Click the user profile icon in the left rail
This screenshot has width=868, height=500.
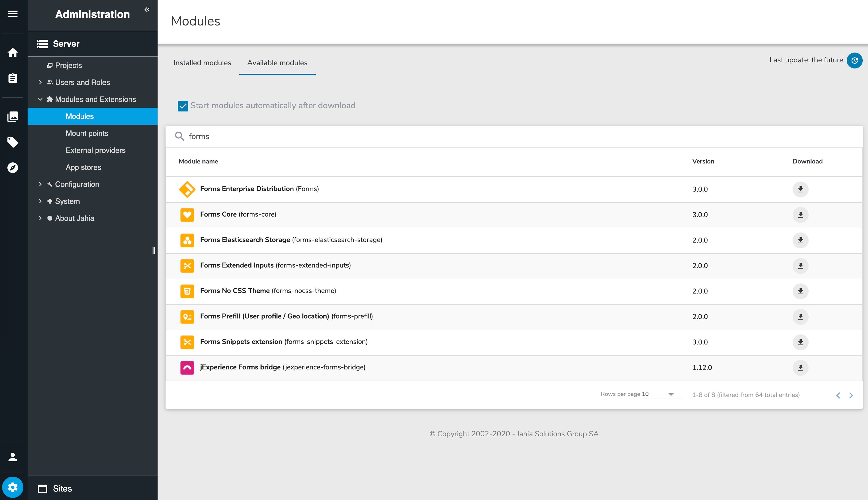click(13, 457)
